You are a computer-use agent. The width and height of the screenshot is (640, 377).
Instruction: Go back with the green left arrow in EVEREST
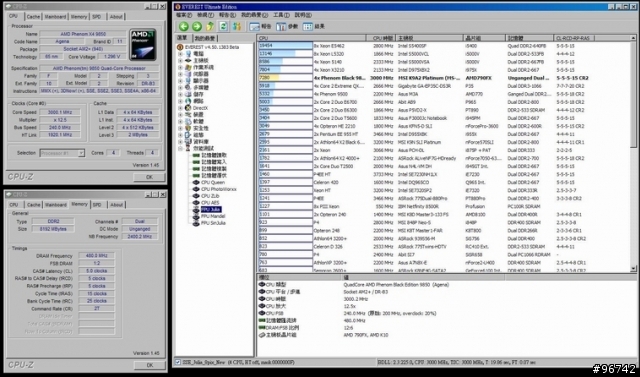click(184, 27)
